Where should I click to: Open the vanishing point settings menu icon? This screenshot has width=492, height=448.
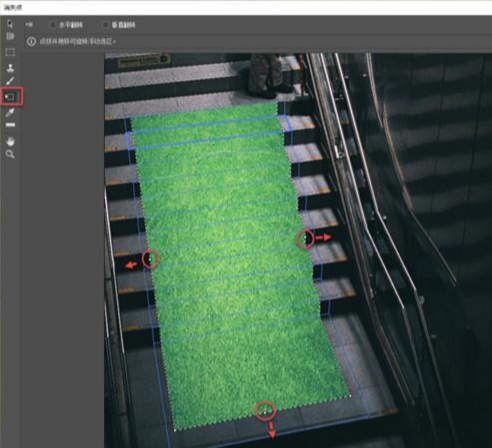(x=29, y=25)
